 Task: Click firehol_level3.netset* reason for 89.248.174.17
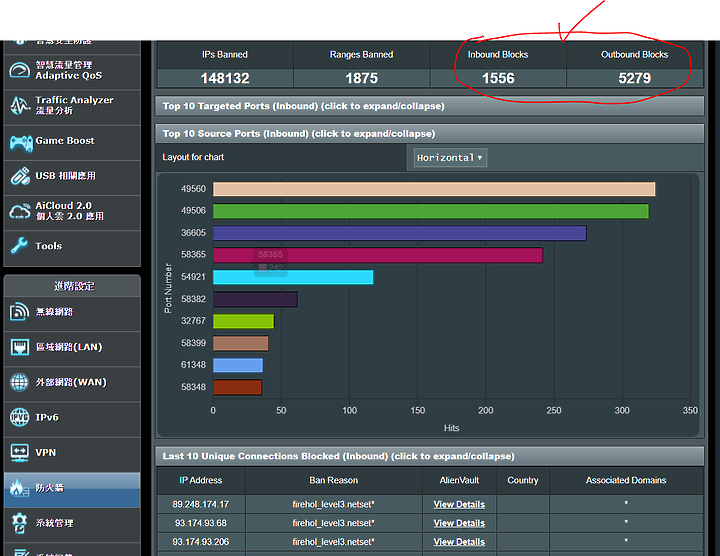333,504
